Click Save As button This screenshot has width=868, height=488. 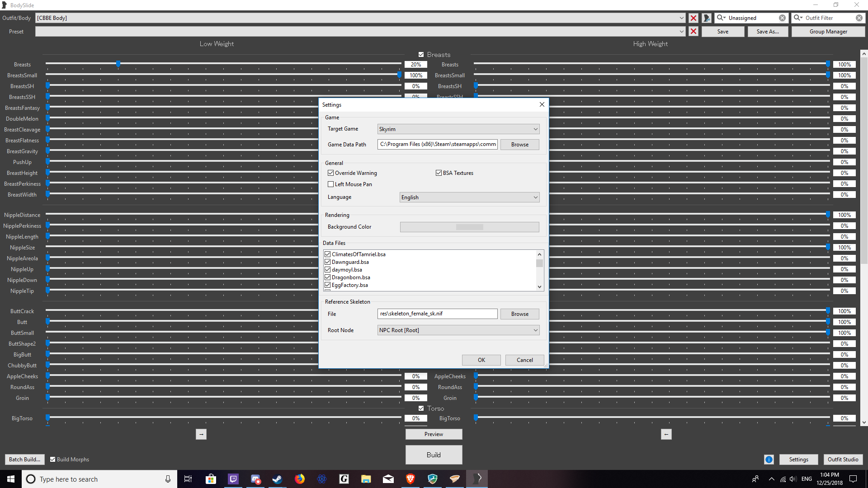pos(768,32)
